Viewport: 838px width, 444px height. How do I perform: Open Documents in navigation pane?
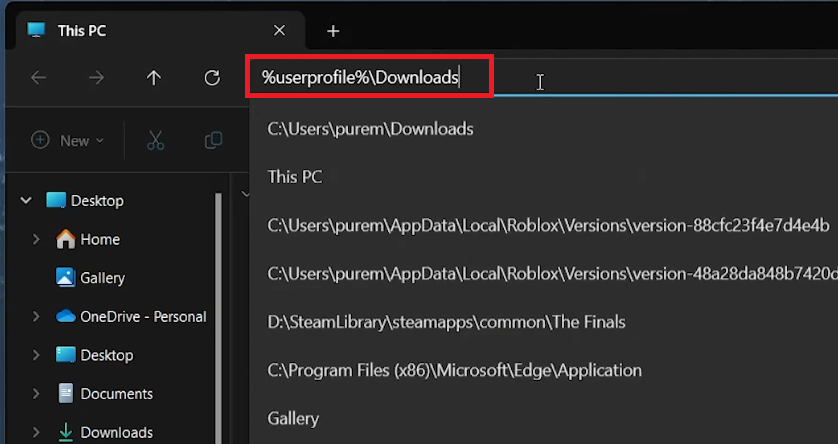(117, 394)
